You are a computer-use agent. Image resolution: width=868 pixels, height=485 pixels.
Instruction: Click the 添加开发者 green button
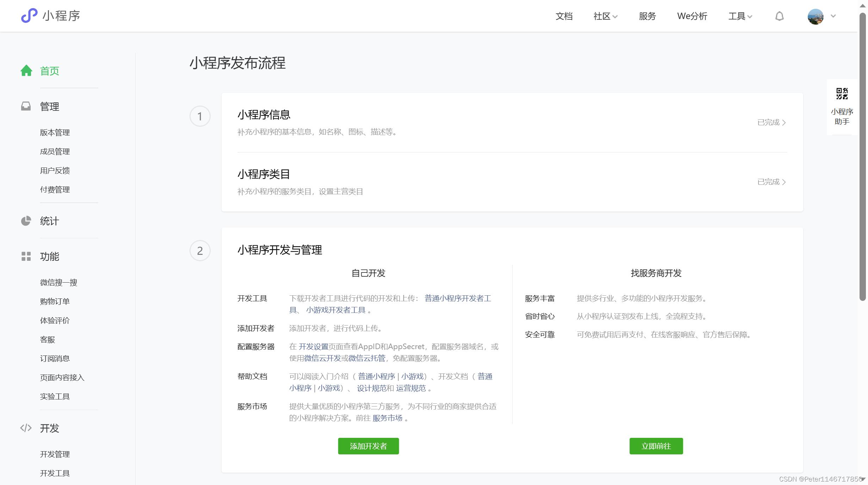(x=368, y=446)
